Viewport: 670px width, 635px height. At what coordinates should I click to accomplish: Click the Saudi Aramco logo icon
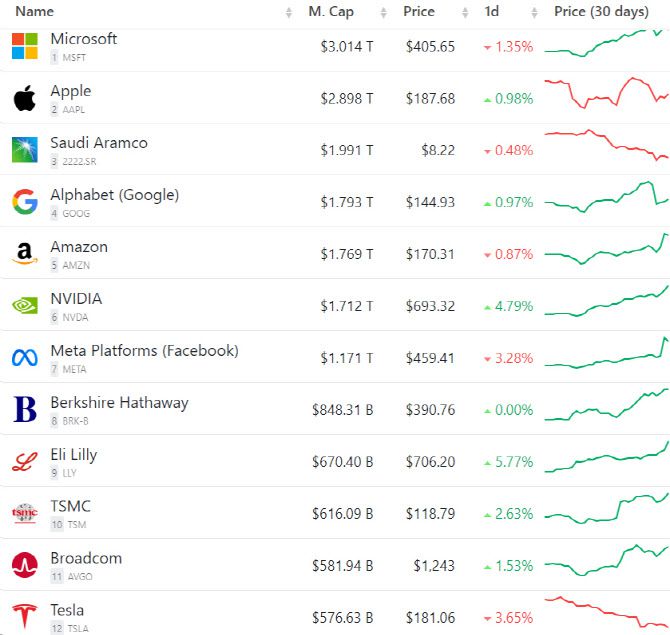25,150
